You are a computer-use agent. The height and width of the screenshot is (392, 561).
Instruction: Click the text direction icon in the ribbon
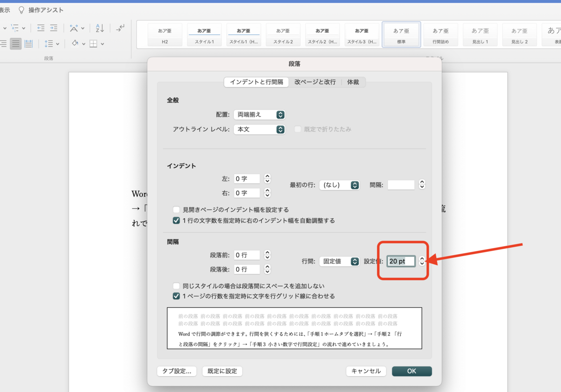click(x=75, y=28)
